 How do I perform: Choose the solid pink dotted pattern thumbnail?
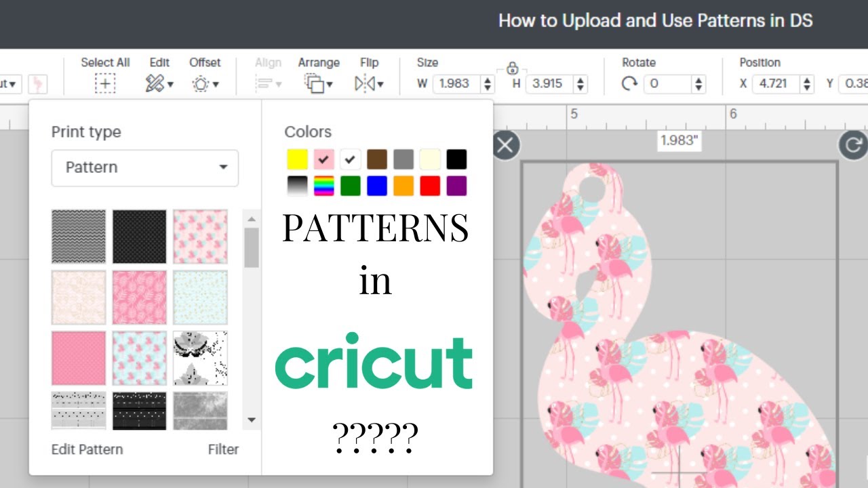[79, 358]
